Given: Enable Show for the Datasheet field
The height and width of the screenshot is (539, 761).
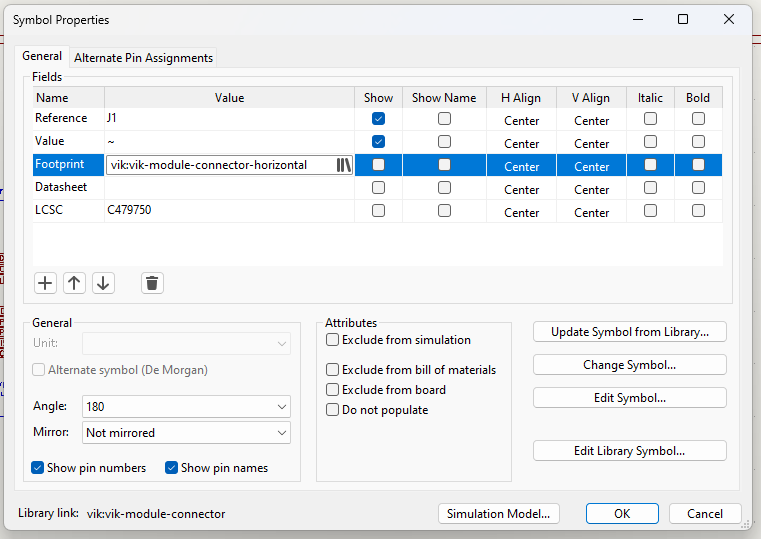Looking at the screenshot, I should pos(379,188).
